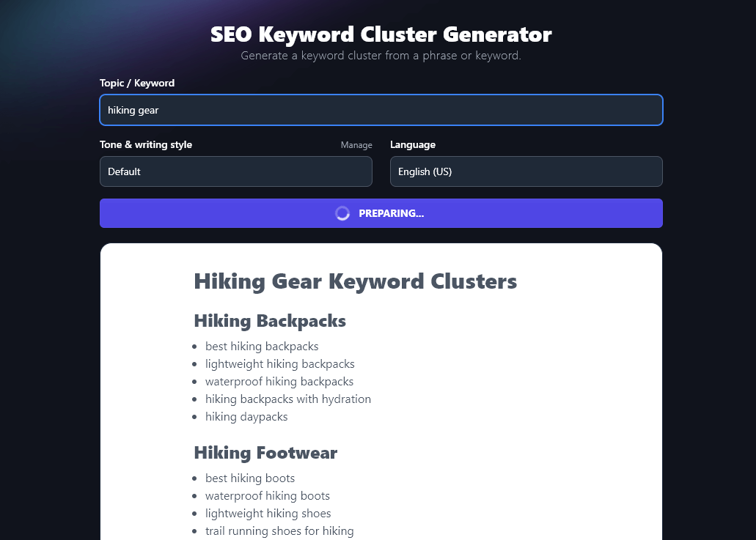Select the keyword 'lightweight hiking backpacks'

(280, 363)
